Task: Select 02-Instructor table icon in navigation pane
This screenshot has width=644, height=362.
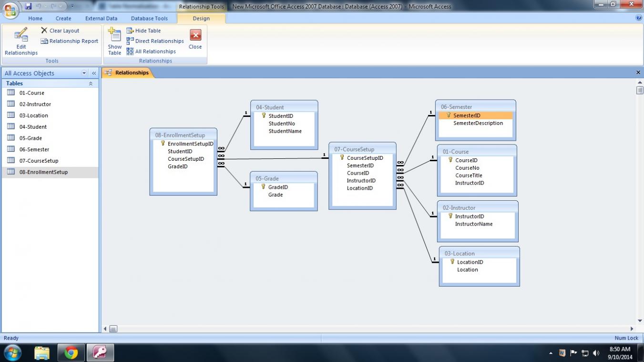Action: point(11,104)
